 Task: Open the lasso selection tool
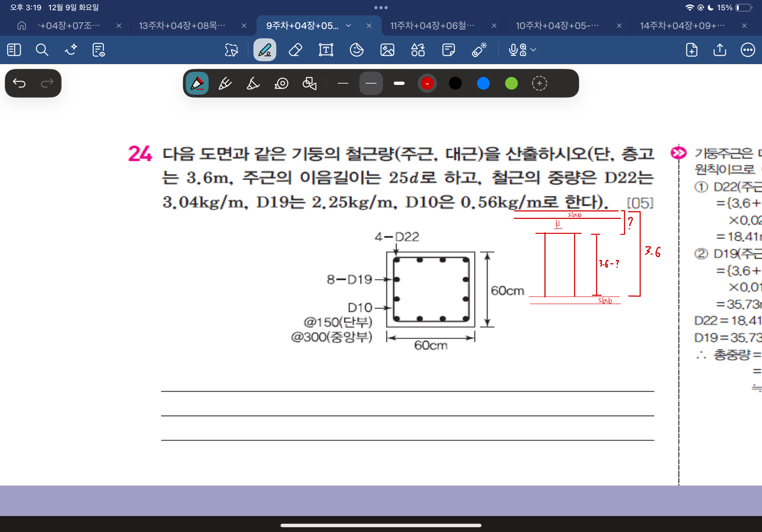pos(231,50)
